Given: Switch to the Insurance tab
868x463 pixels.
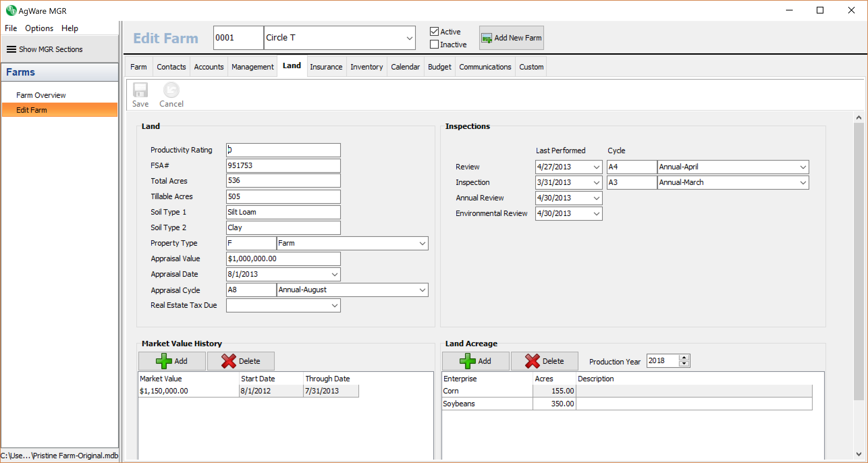Looking at the screenshot, I should [x=326, y=67].
